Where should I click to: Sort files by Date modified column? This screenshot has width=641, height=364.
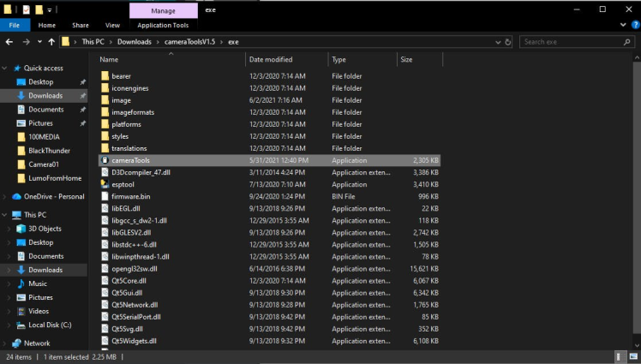[x=270, y=60]
